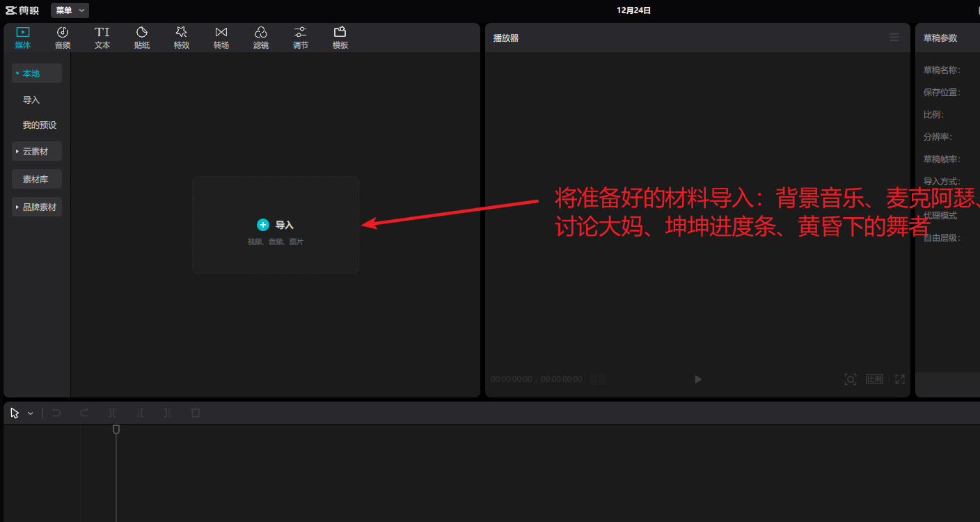Open the 音频 (Audio) panel

(x=63, y=38)
